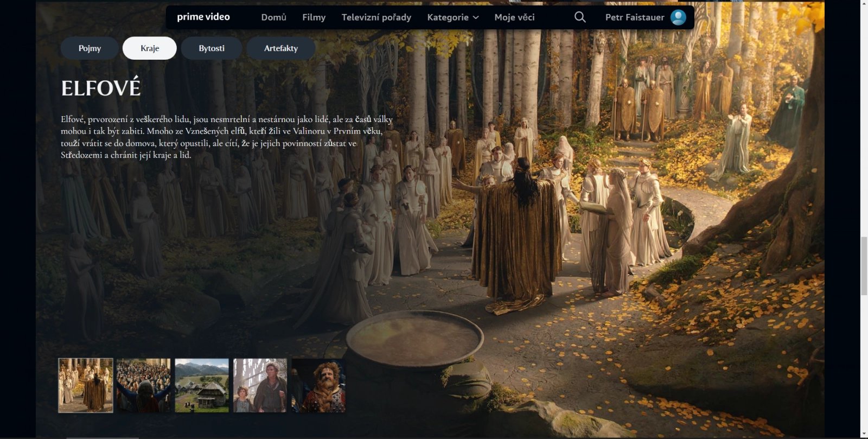Click the user profile avatar icon
Screen dimensions: 868x439
678,17
